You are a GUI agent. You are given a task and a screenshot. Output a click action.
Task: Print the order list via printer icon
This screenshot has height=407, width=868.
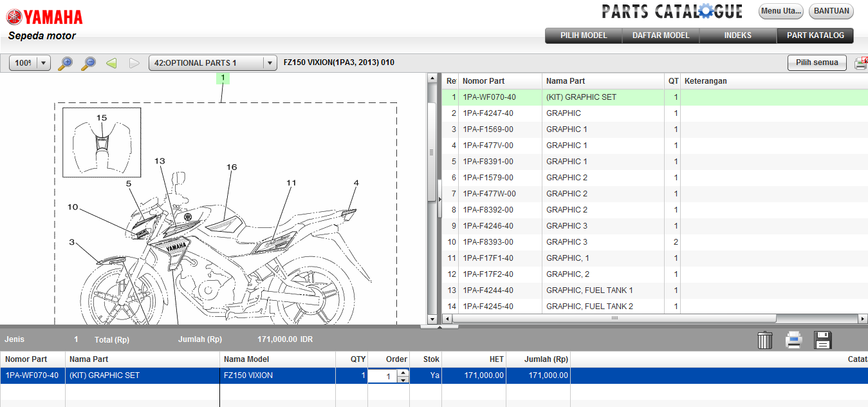tap(793, 340)
